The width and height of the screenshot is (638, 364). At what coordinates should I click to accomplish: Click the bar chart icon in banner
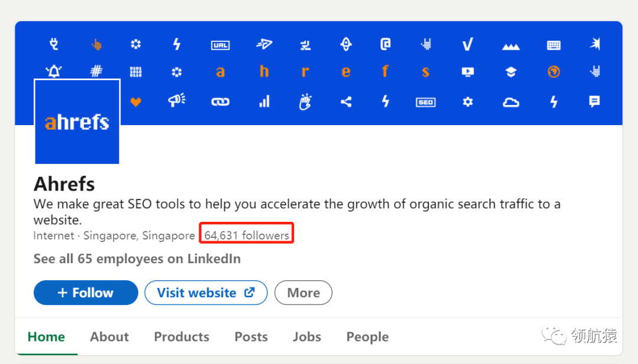pos(264,102)
